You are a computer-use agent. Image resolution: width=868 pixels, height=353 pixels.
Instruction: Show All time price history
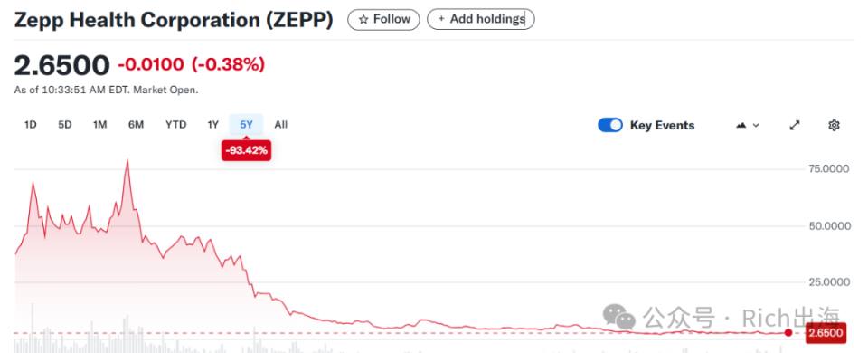coord(280,125)
